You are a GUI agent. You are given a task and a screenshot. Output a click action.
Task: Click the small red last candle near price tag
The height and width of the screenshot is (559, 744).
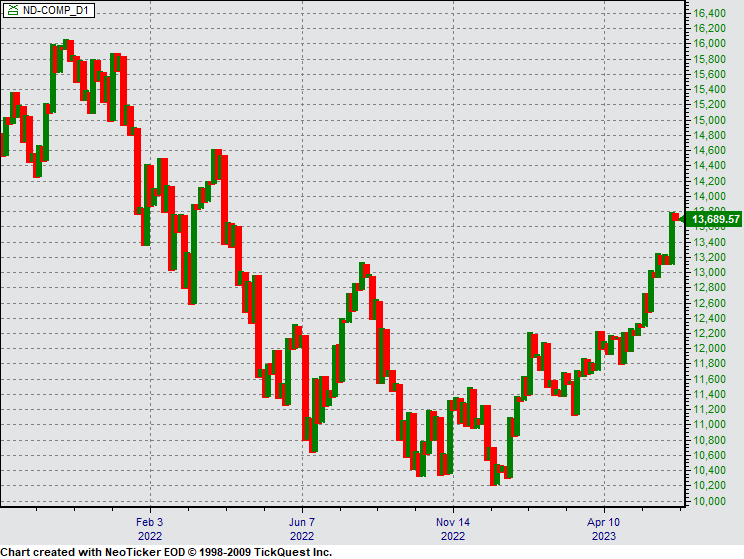pyautogui.click(x=675, y=217)
